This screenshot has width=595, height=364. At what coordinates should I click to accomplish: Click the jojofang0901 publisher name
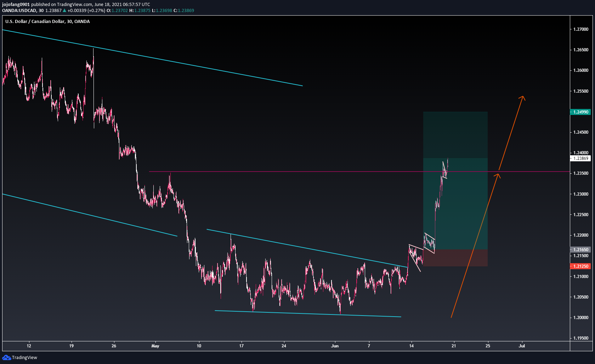tap(16, 5)
